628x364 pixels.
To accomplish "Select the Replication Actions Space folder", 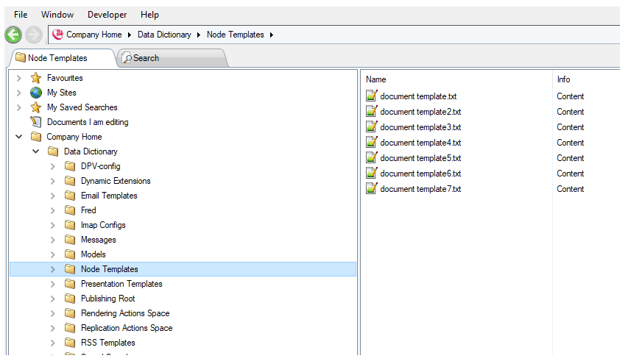I will coord(127,328).
